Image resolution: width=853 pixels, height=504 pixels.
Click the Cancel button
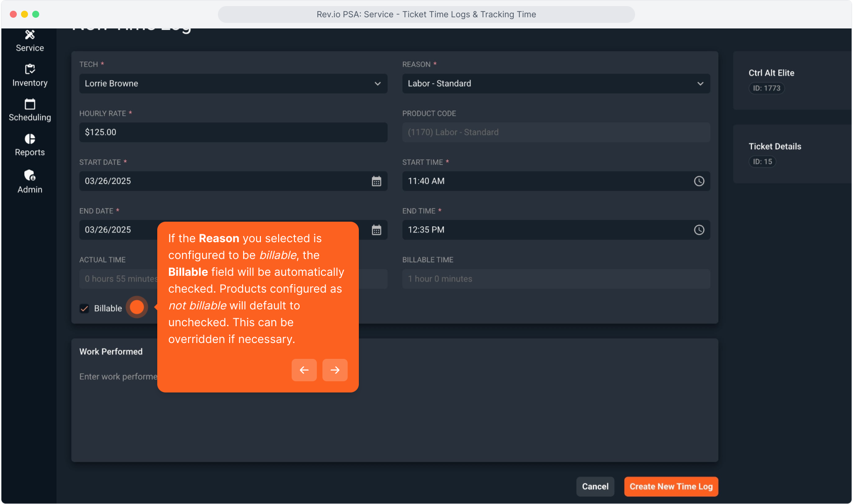(x=595, y=486)
